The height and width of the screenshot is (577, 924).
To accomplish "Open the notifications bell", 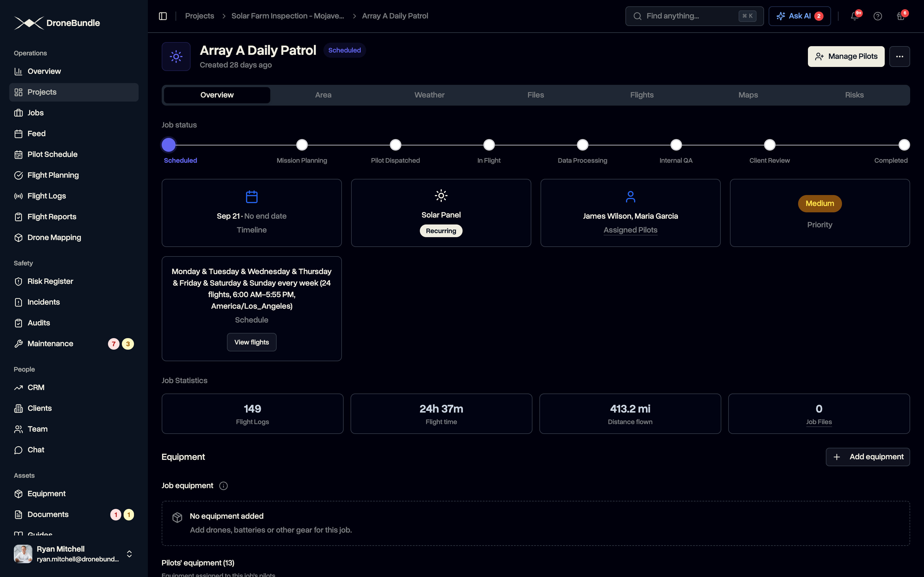I will pyautogui.click(x=854, y=16).
